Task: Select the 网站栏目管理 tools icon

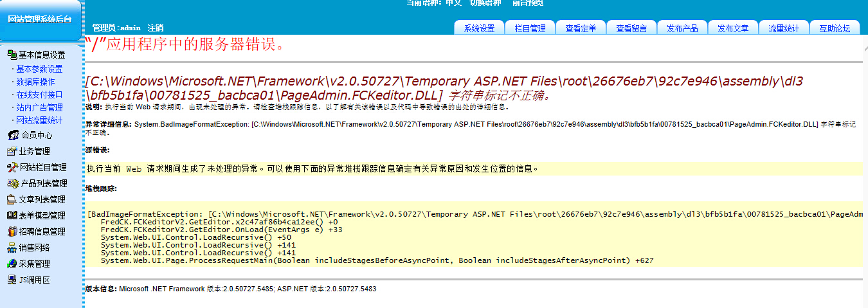Action: [x=12, y=168]
